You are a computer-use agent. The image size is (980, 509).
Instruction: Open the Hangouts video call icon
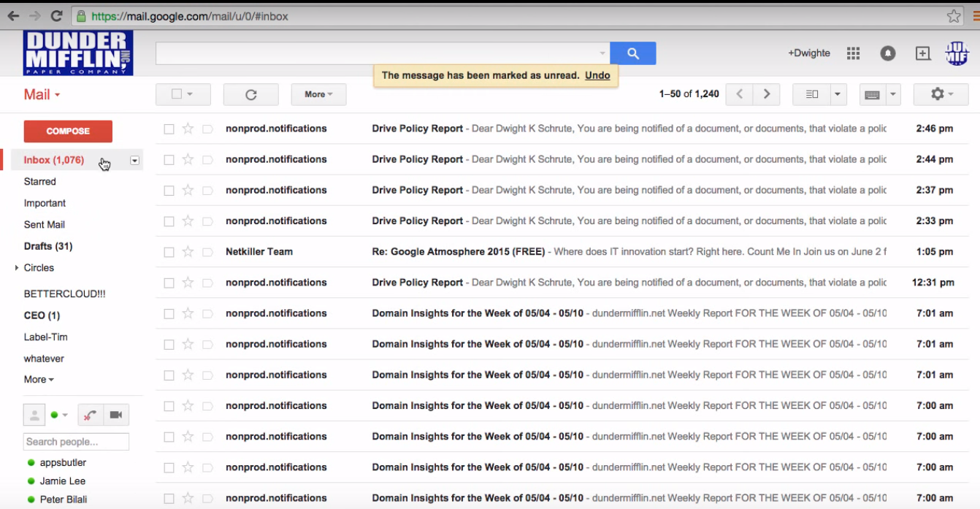115,415
